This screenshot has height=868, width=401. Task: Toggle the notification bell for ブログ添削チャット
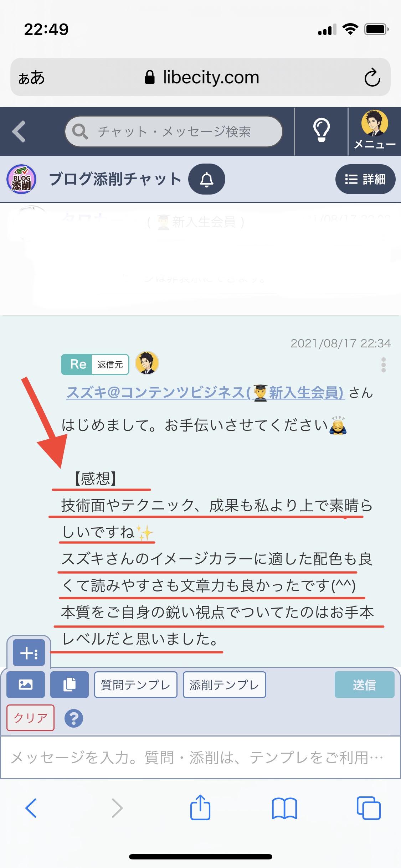(207, 179)
